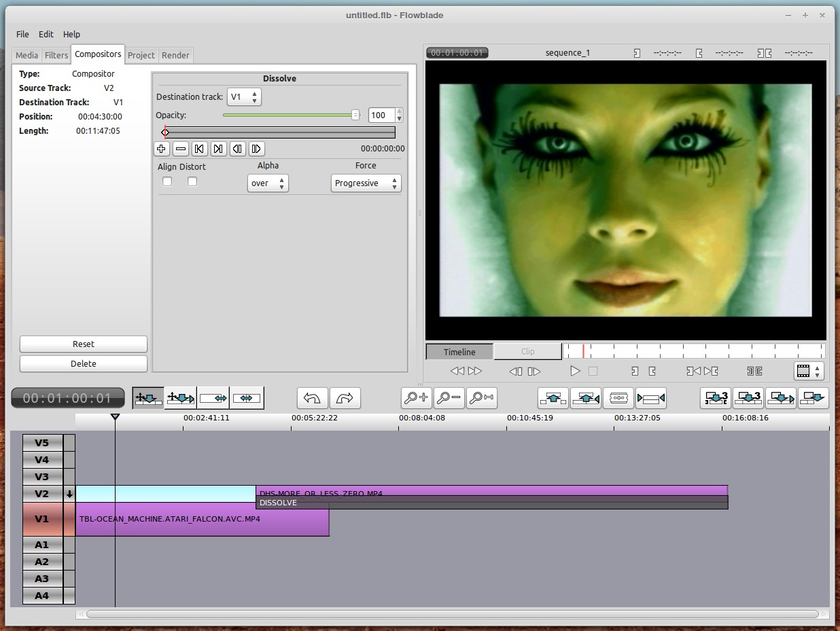Click the Reset compositor button
The height and width of the screenshot is (631, 840).
(84, 344)
